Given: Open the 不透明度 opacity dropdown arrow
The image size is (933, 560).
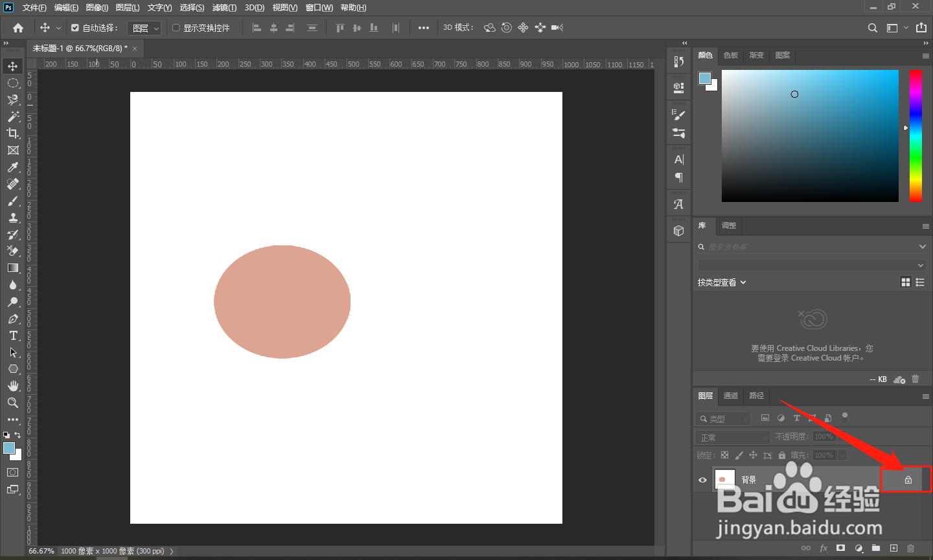Looking at the screenshot, I should 842,437.
